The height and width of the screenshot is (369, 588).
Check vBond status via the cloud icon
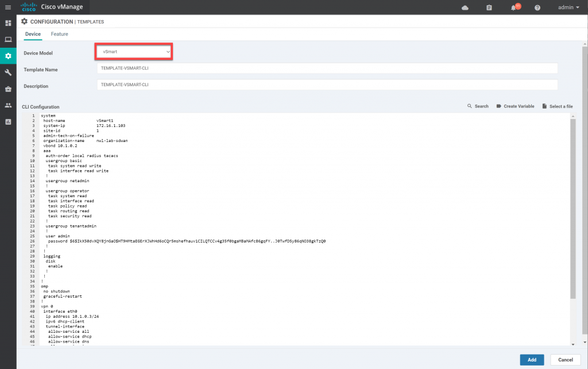465,7
